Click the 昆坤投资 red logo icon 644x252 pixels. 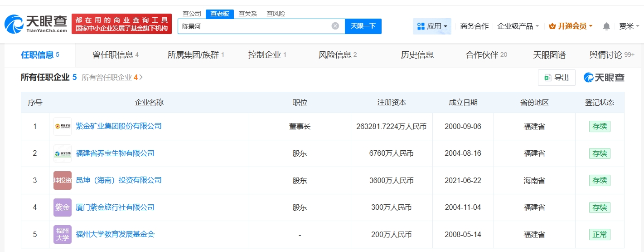(63, 180)
